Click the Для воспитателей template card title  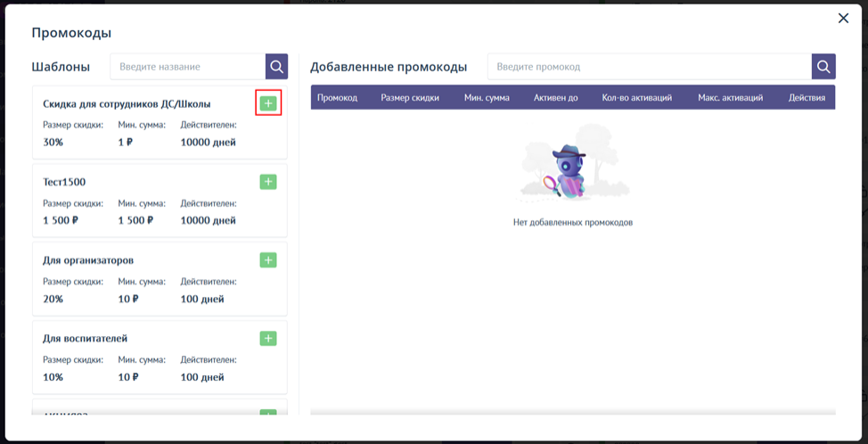click(x=85, y=339)
